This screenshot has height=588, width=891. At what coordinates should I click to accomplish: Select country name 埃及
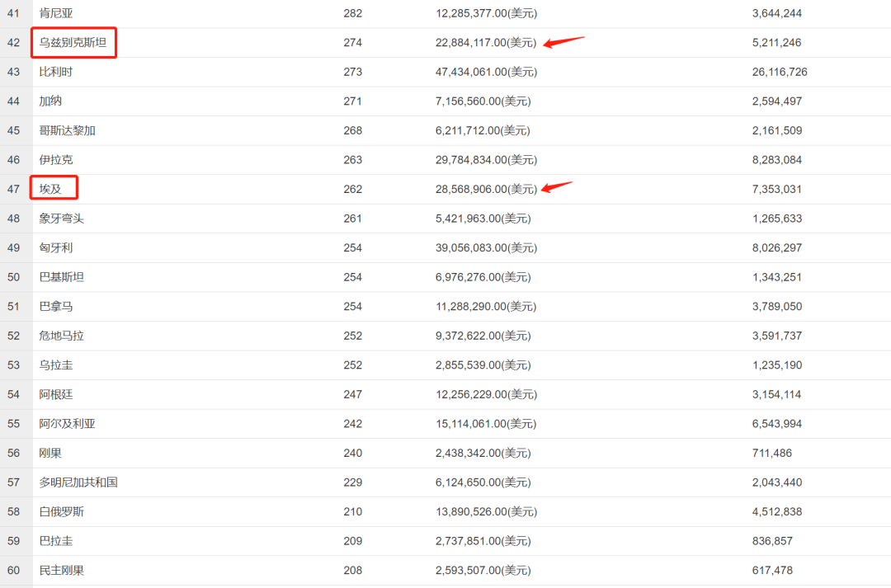coord(51,189)
